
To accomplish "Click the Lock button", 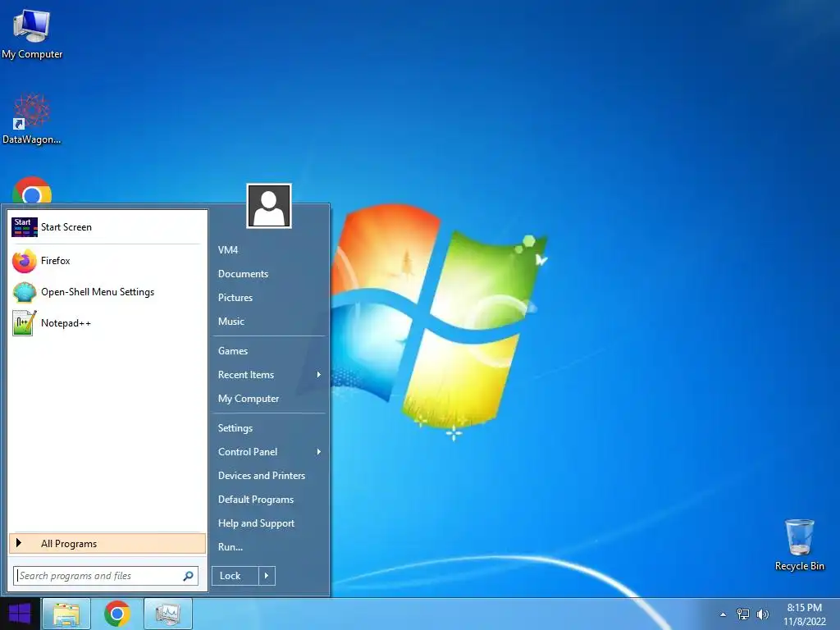I will [x=235, y=576].
